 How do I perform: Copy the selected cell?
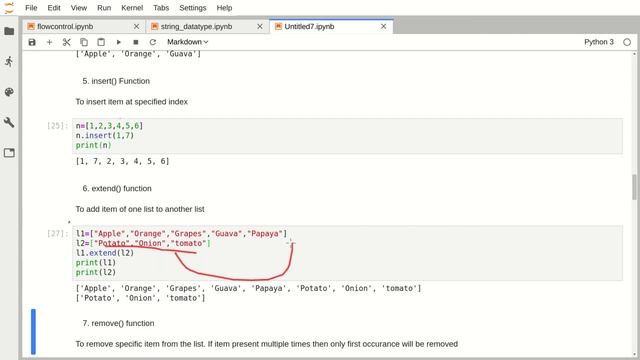coord(84,42)
